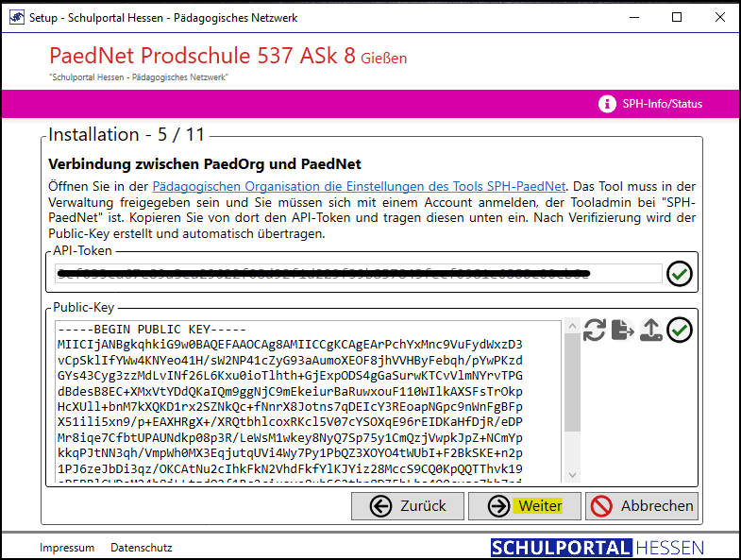Click the Schulportal Hessen logo
This screenshot has height=560, width=741.
pos(598,548)
